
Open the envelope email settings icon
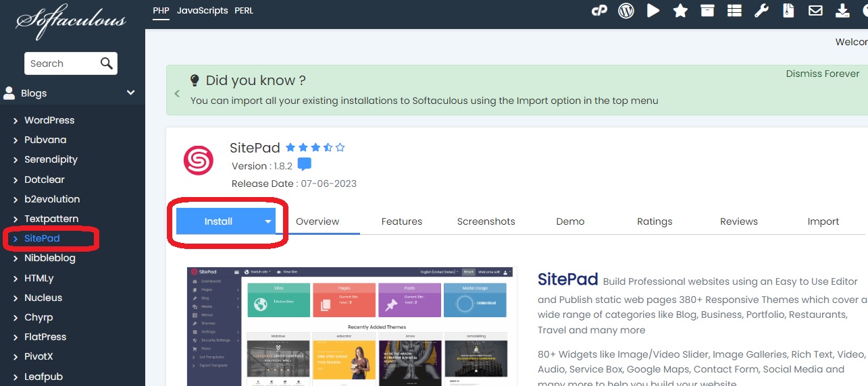pos(815,11)
